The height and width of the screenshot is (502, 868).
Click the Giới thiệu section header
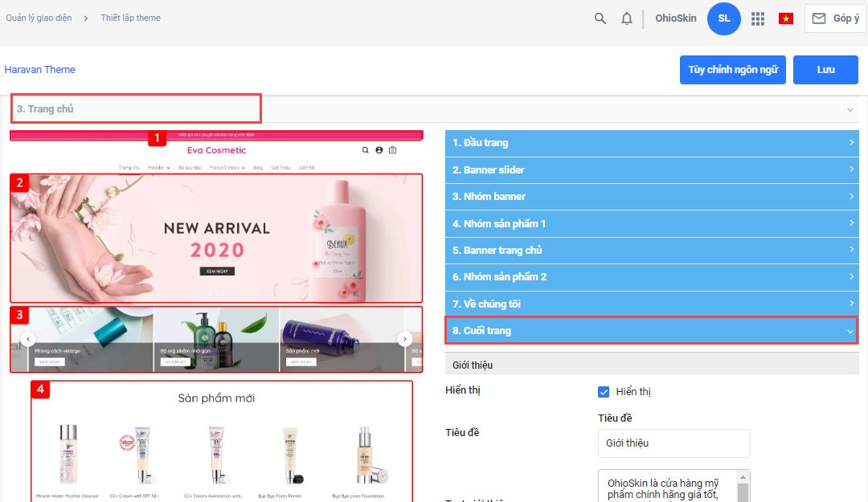point(652,365)
